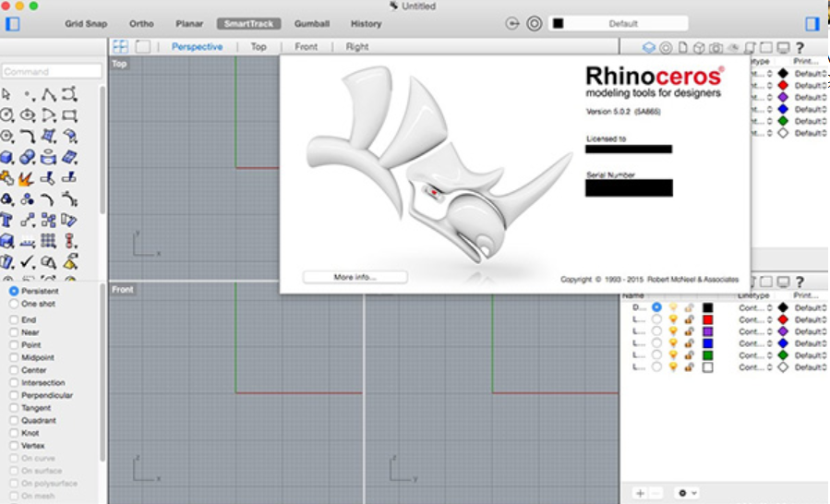Image resolution: width=830 pixels, height=504 pixels.
Task: Select the magnifier Zoom tool
Action: click(49, 261)
